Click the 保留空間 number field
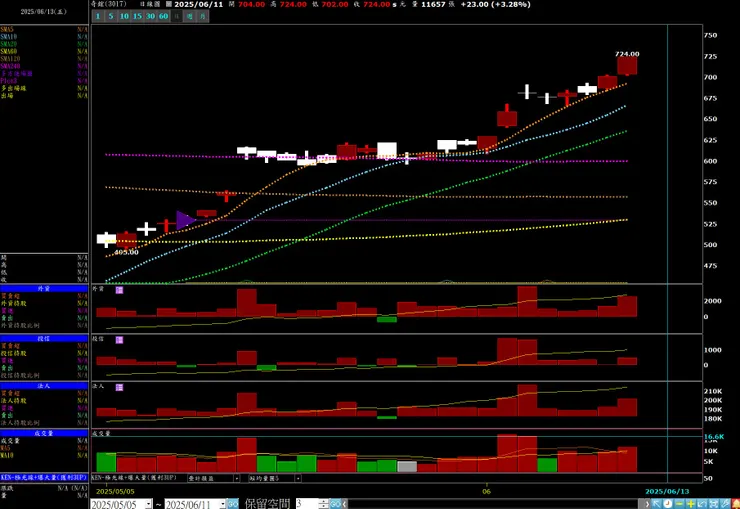This screenshot has height=509, width=740. [x=307, y=504]
